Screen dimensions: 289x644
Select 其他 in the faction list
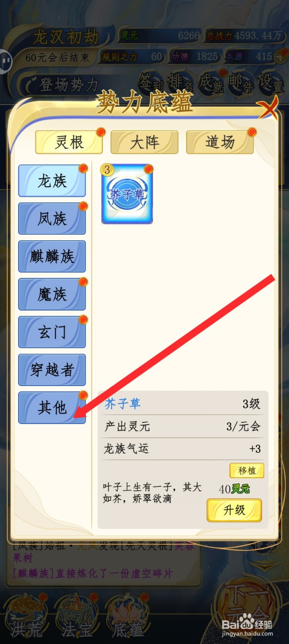tap(52, 408)
